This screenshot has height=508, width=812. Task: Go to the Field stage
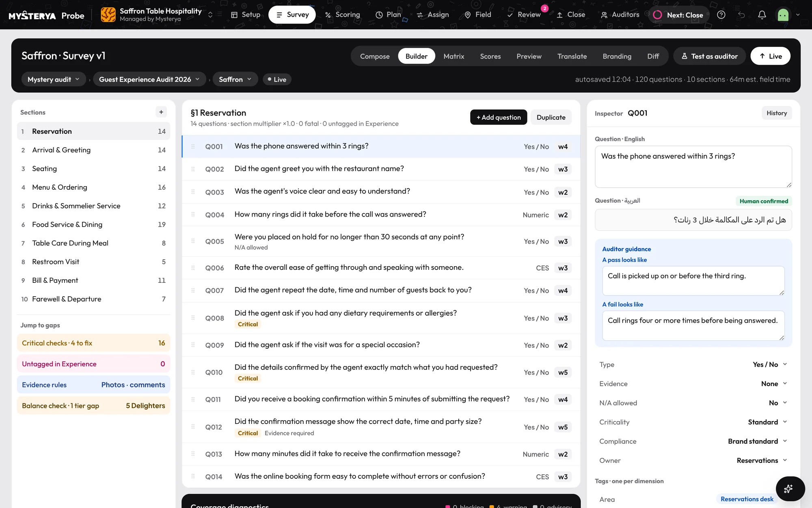(x=478, y=15)
